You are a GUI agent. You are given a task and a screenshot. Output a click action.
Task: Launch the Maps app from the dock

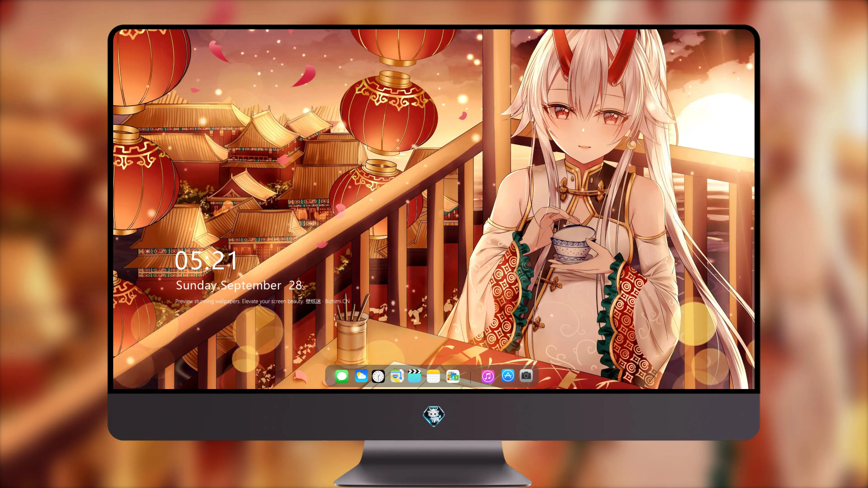point(397,376)
